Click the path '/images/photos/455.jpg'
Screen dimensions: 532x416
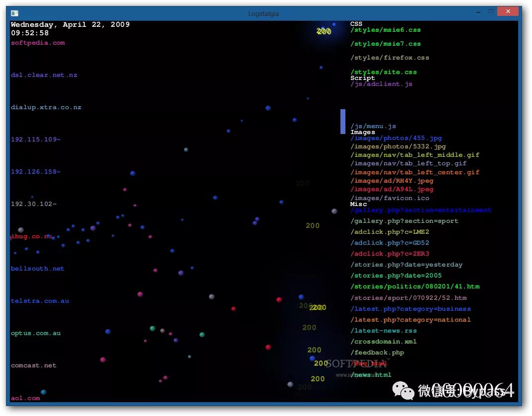point(397,138)
